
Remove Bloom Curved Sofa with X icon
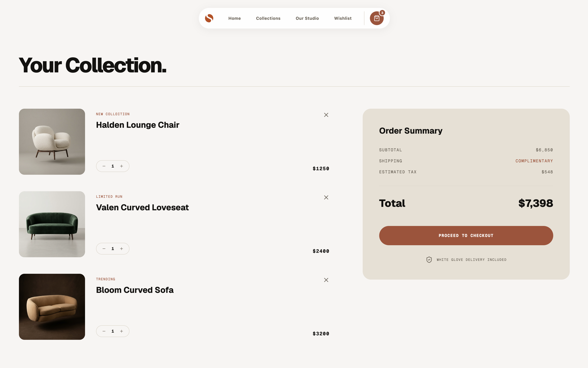tap(326, 280)
